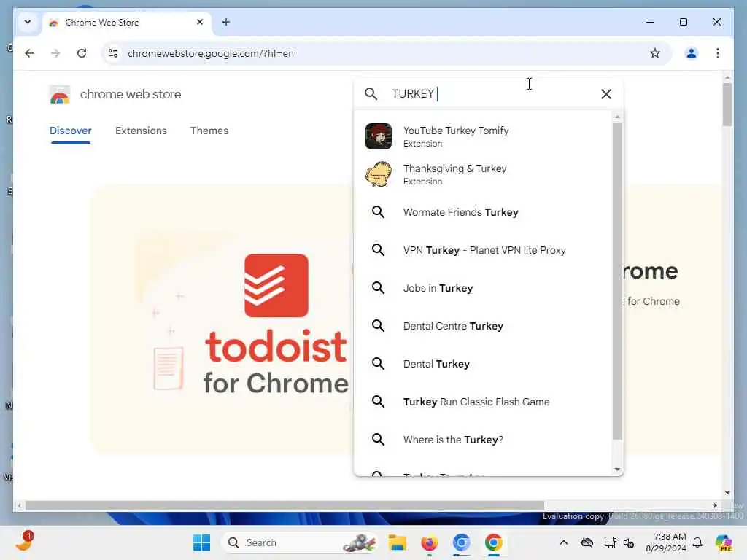Click the Windows taskbar Search box
This screenshot has height=560, width=747.
(x=299, y=542)
